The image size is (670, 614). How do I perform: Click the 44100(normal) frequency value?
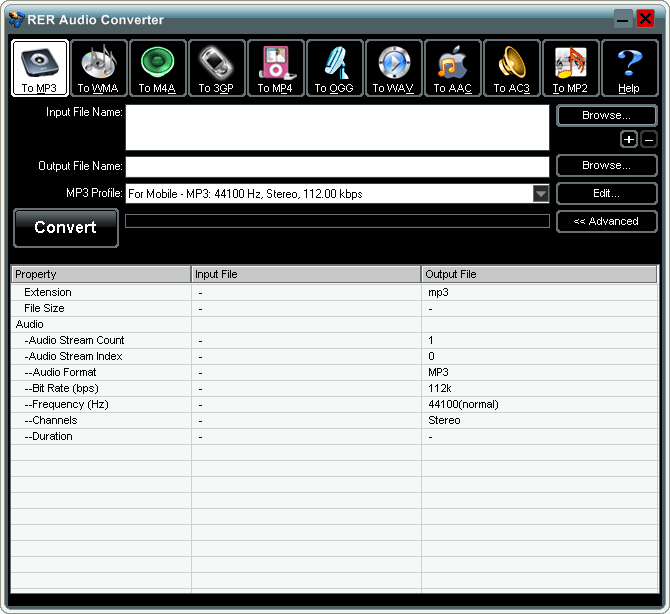(463, 404)
